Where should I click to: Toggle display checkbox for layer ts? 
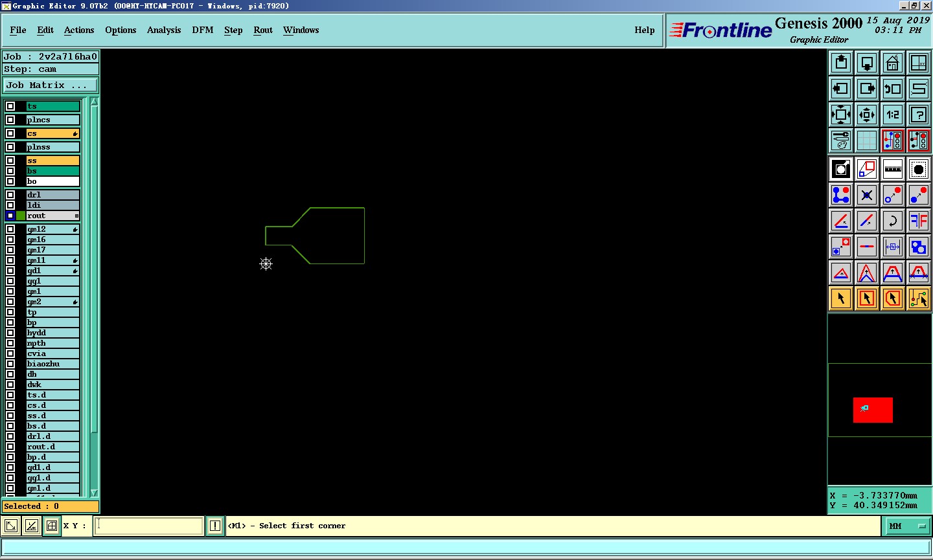[x=10, y=106]
